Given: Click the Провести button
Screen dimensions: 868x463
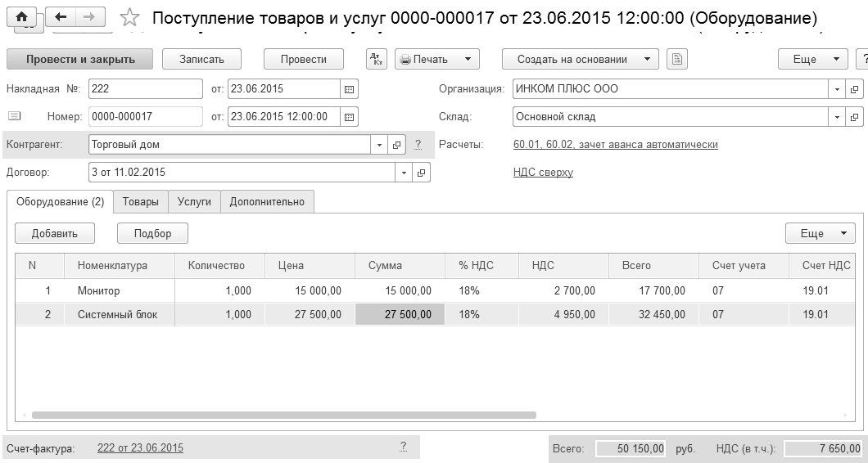Looking at the screenshot, I should click(303, 59).
